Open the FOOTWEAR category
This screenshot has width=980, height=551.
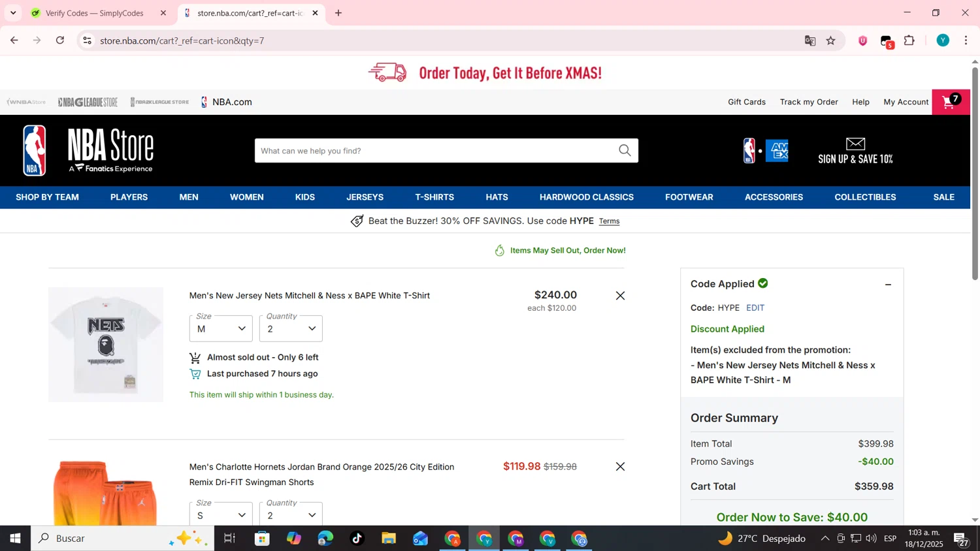(689, 197)
